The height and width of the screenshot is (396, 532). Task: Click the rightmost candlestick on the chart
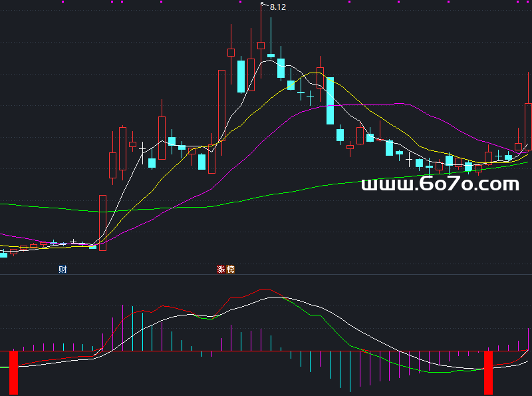coord(529,123)
